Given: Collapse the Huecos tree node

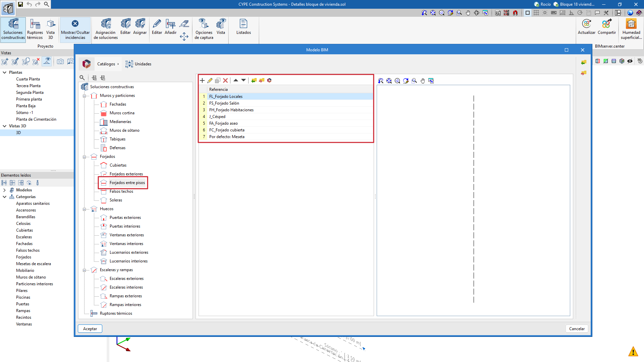Looking at the screenshot, I should [84, 209].
